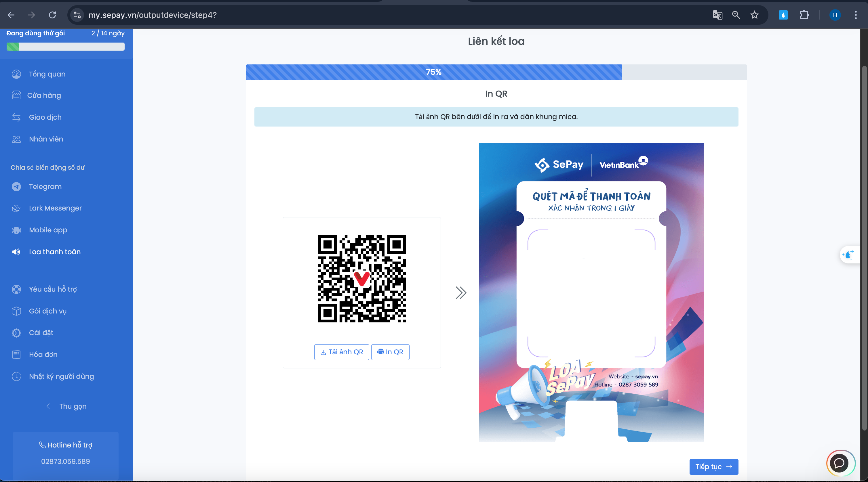Click the Yêu cầu hỗ trợ lifebuoy icon
868x482 pixels.
click(x=16, y=289)
